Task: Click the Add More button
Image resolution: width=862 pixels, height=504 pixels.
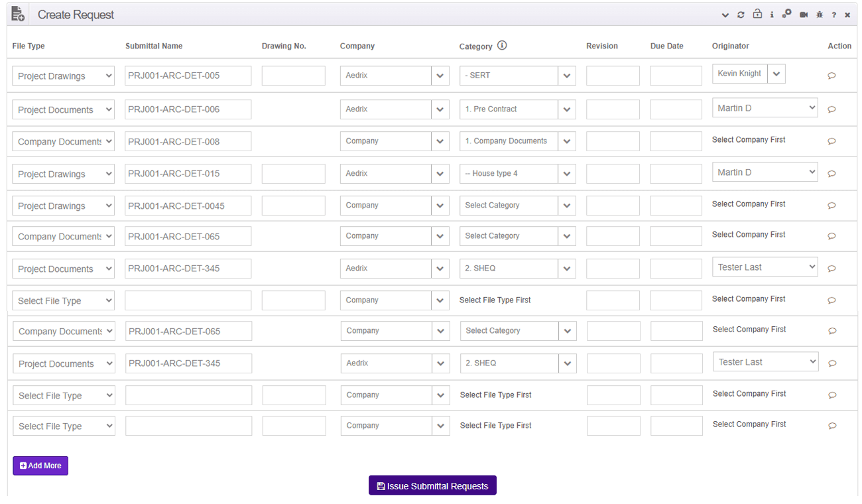Action: tap(40, 466)
